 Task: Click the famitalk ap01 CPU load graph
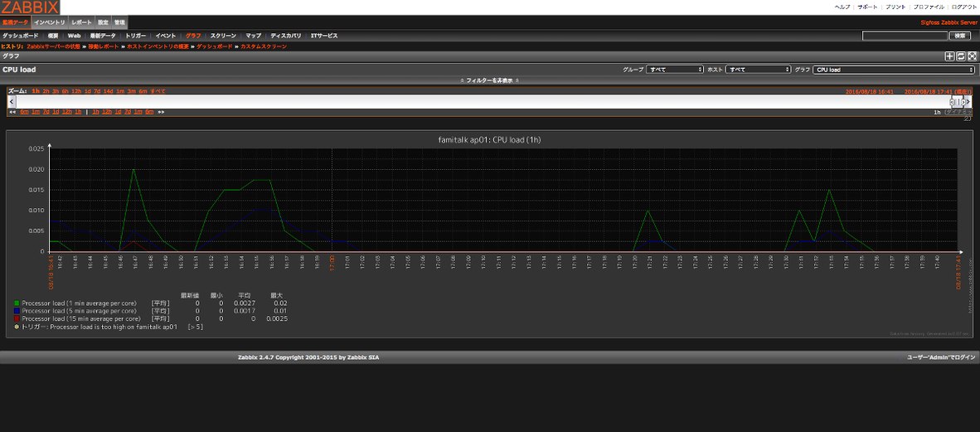(489, 236)
